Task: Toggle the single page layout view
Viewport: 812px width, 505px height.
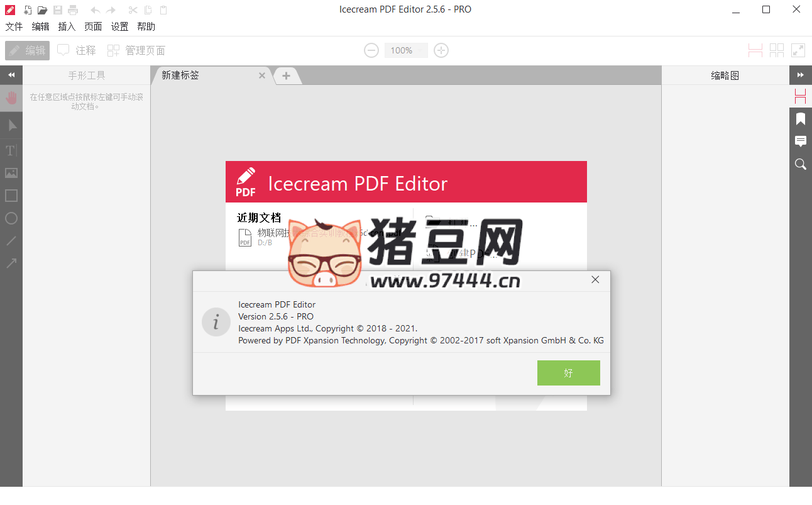Action: coord(755,50)
